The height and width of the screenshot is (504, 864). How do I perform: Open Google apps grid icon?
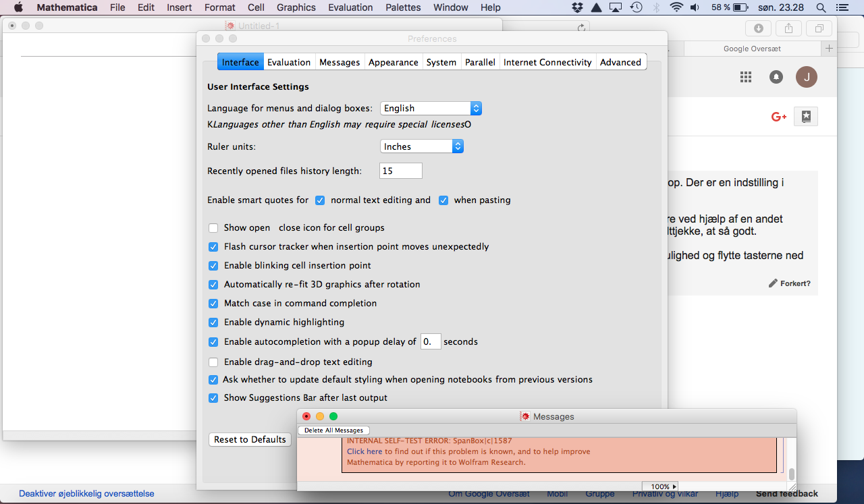coord(746,77)
